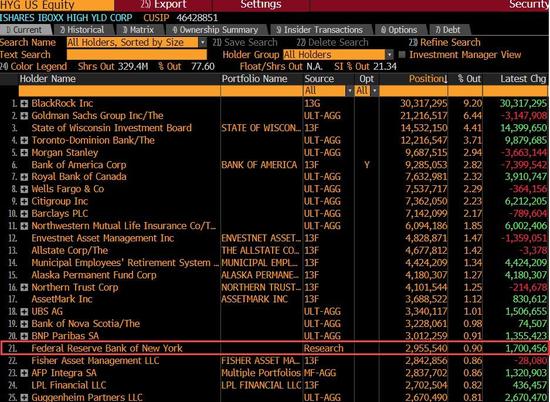This screenshot has width=550, height=402.
Task: Sort by the Source column header
Action: point(319,79)
